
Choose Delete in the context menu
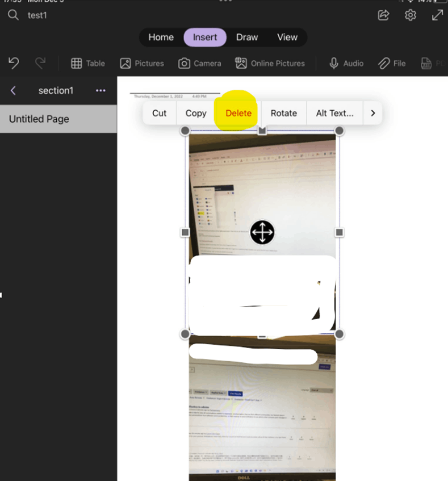238,113
